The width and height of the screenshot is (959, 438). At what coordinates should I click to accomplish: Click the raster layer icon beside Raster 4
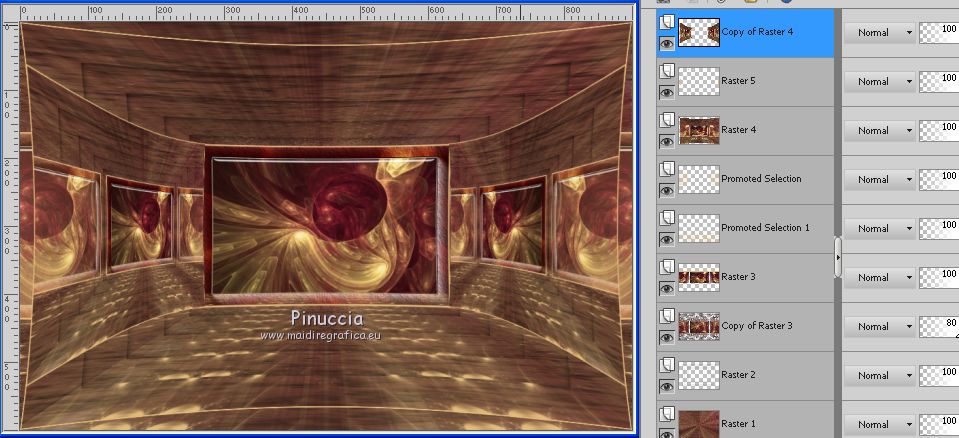(x=667, y=121)
